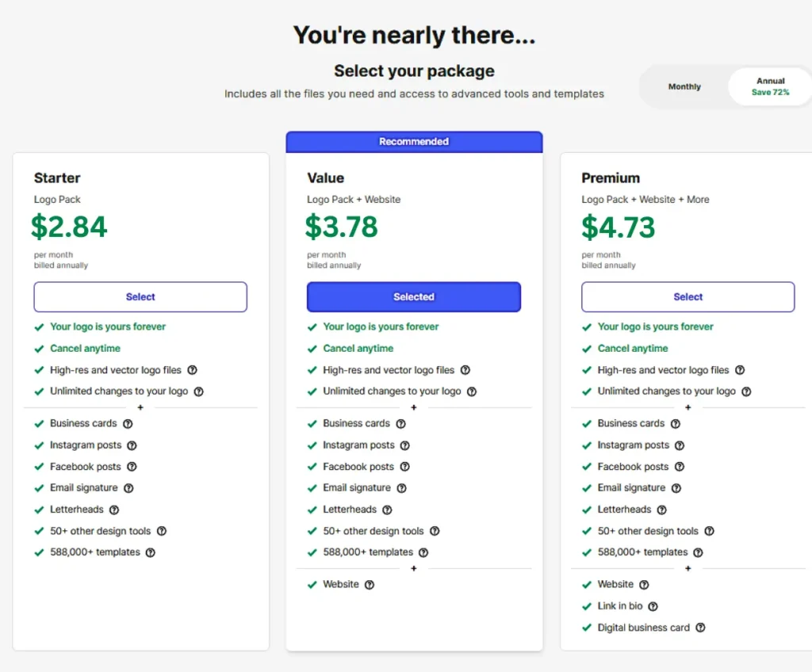Toggle Value plan's Website section plus divider
The image size is (812, 672).
click(x=414, y=568)
